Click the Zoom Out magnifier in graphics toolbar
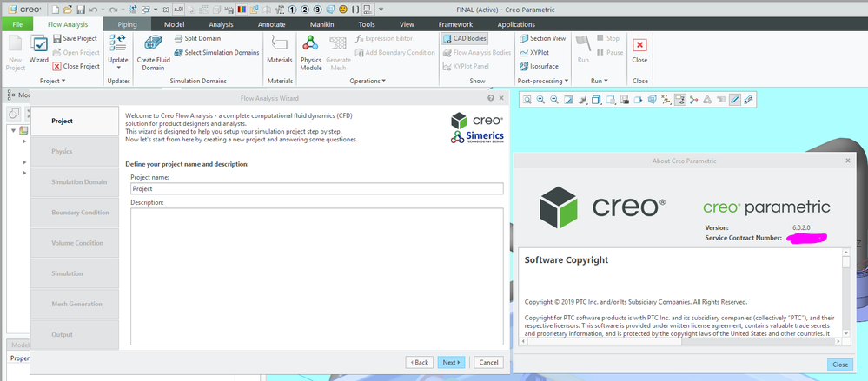868x381 pixels. click(554, 100)
